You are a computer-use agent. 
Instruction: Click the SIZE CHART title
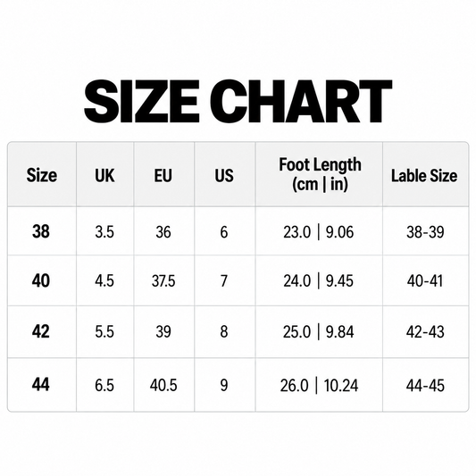tap(238, 101)
